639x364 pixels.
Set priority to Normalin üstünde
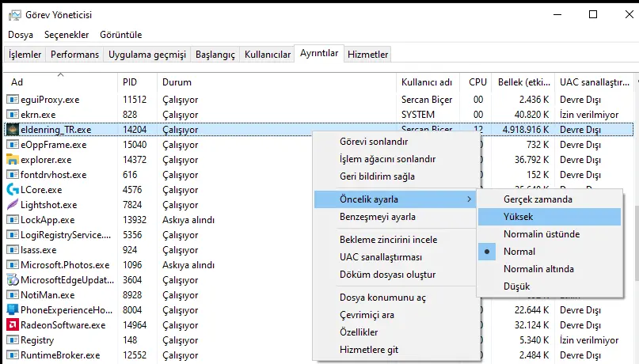coord(550,234)
